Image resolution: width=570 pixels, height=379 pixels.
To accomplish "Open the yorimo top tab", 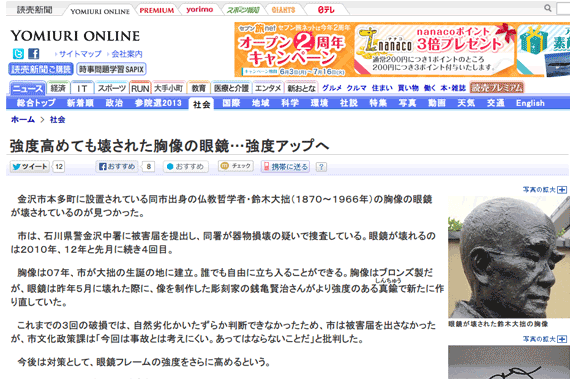I will [x=200, y=10].
